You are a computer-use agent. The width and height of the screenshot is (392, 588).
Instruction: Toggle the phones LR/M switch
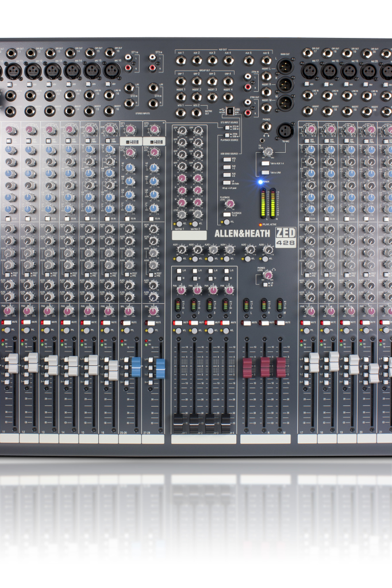266,284
